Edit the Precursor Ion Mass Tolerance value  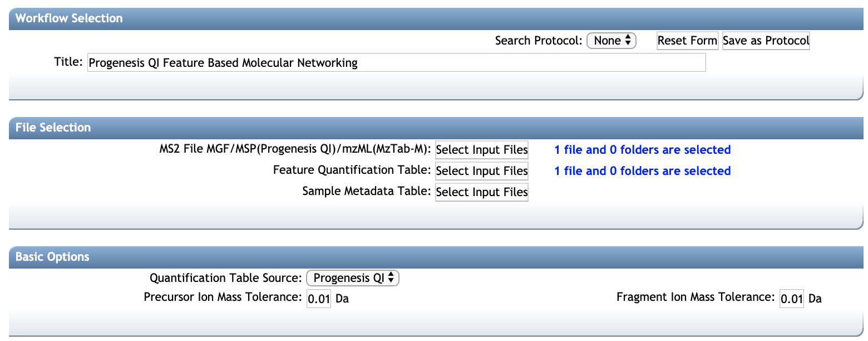[319, 299]
